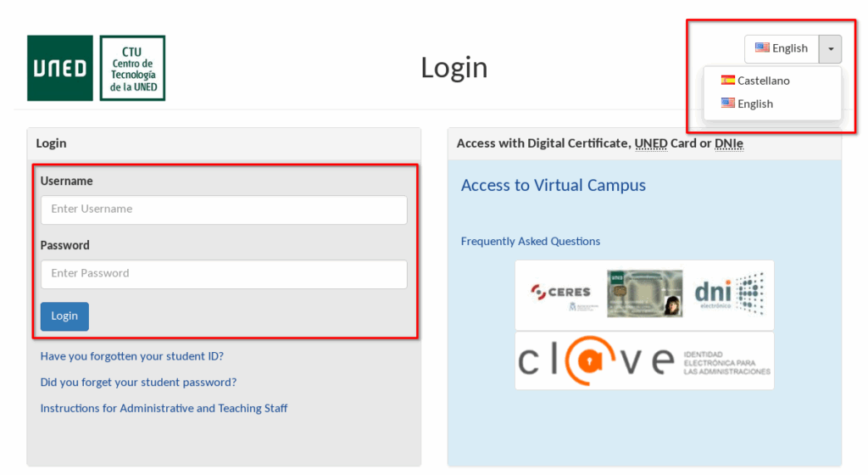Select the DNI electrónico logo
Image resolution: width=868 pixels, height=475 pixels.
coord(729,293)
